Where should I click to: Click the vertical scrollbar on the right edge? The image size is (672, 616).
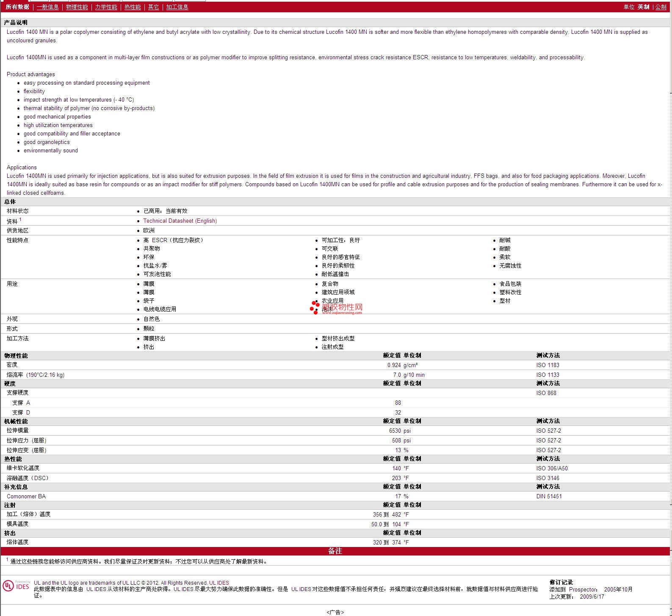[670, 296]
